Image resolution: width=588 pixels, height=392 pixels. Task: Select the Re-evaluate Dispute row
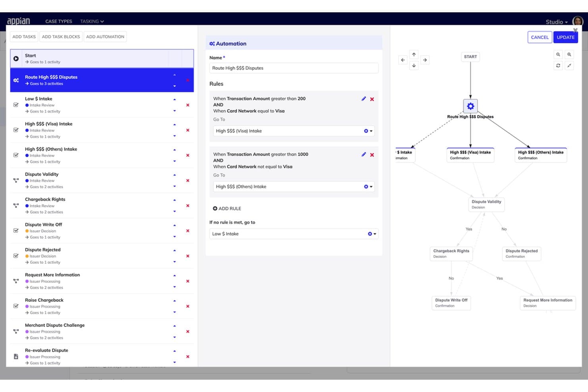(102, 356)
